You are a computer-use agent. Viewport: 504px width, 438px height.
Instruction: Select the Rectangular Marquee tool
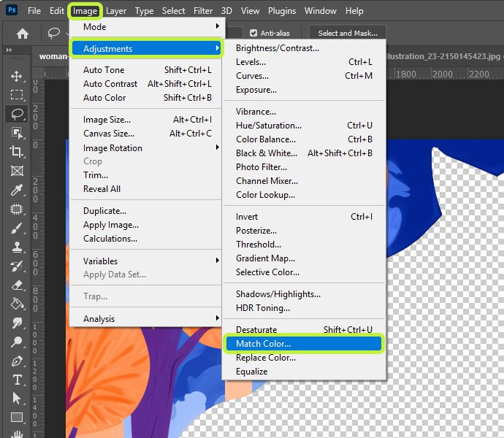pyautogui.click(x=16, y=95)
